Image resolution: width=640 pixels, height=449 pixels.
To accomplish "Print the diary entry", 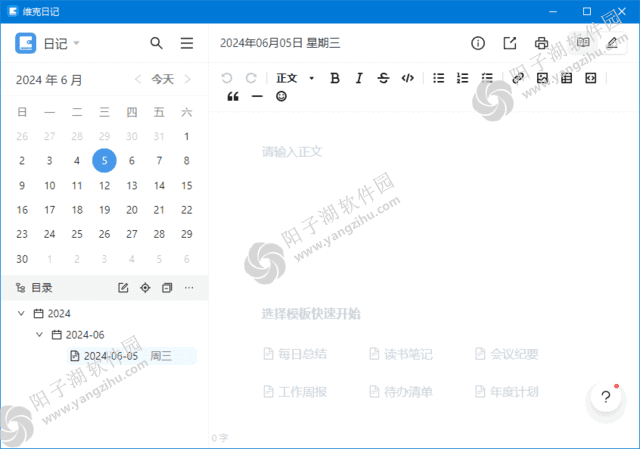I will pyautogui.click(x=542, y=43).
